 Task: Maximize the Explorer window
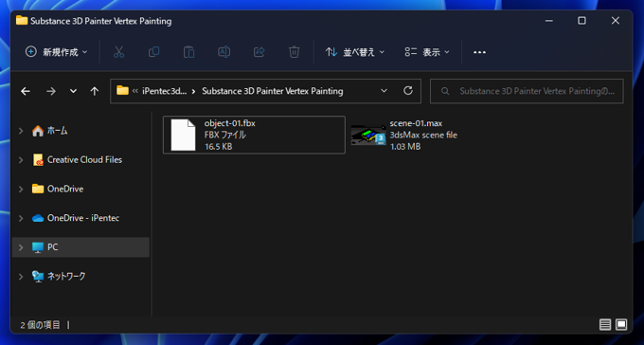click(x=582, y=21)
